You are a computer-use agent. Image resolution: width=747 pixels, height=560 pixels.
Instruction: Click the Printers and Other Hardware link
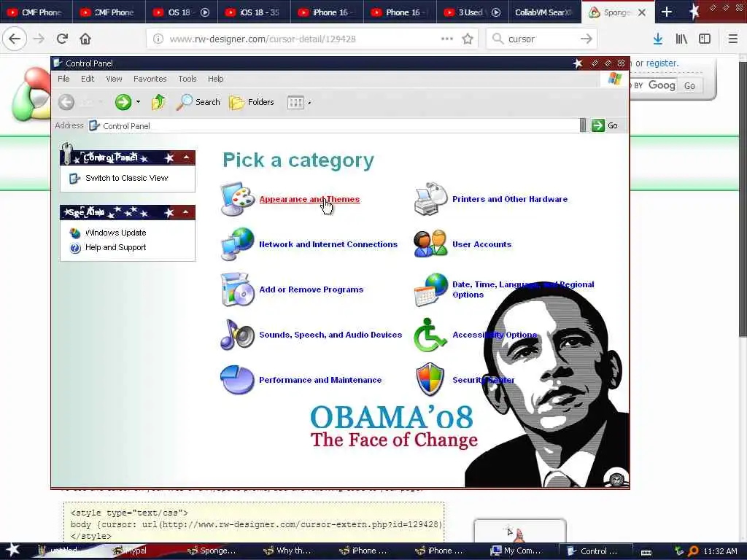click(x=510, y=199)
